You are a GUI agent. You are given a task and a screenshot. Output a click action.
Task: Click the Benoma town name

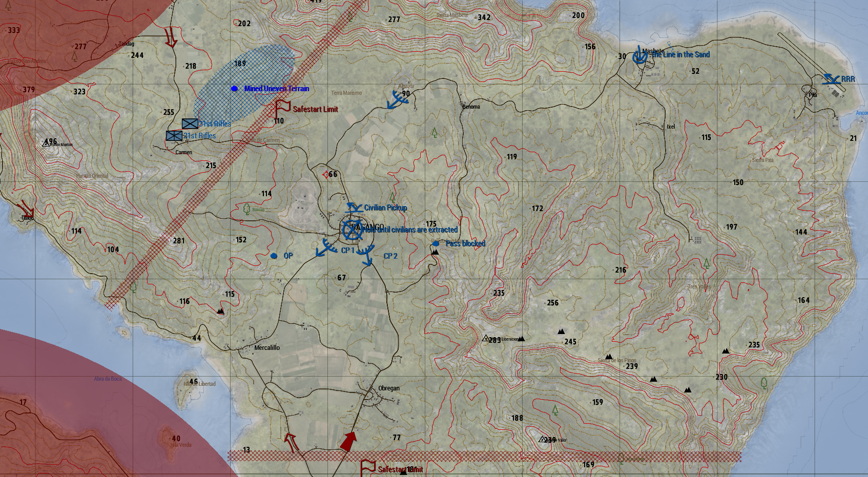471,107
